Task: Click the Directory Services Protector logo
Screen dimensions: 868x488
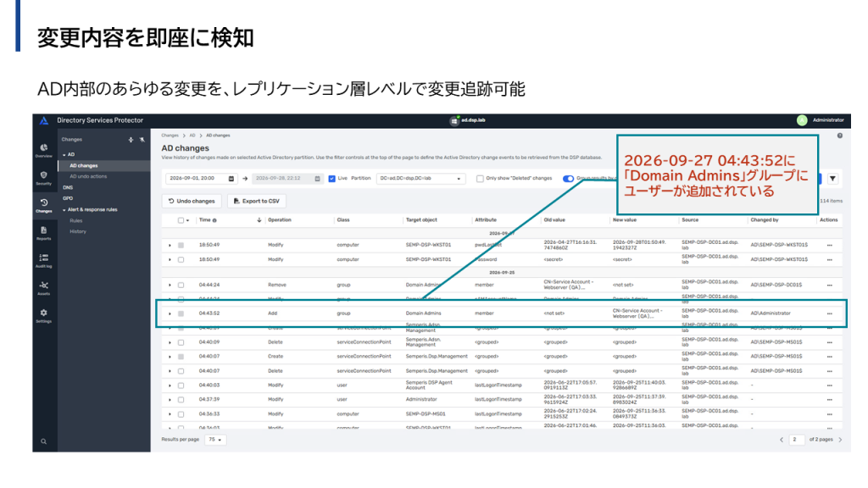Action: point(44,120)
